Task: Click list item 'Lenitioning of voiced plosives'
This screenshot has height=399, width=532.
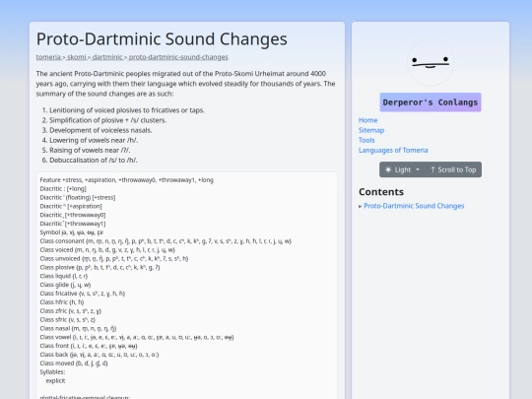Action: tap(127, 110)
